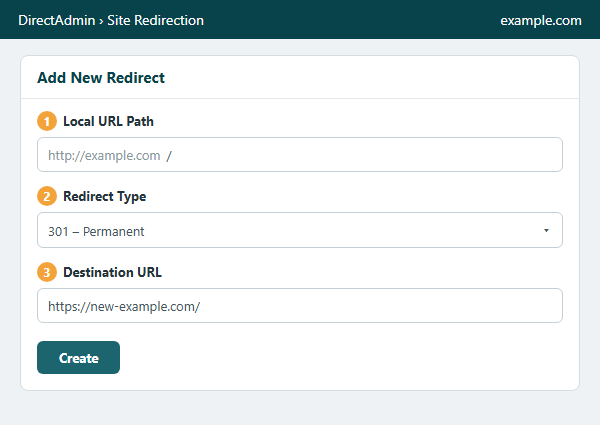Click the Destination URL label

click(x=112, y=272)
